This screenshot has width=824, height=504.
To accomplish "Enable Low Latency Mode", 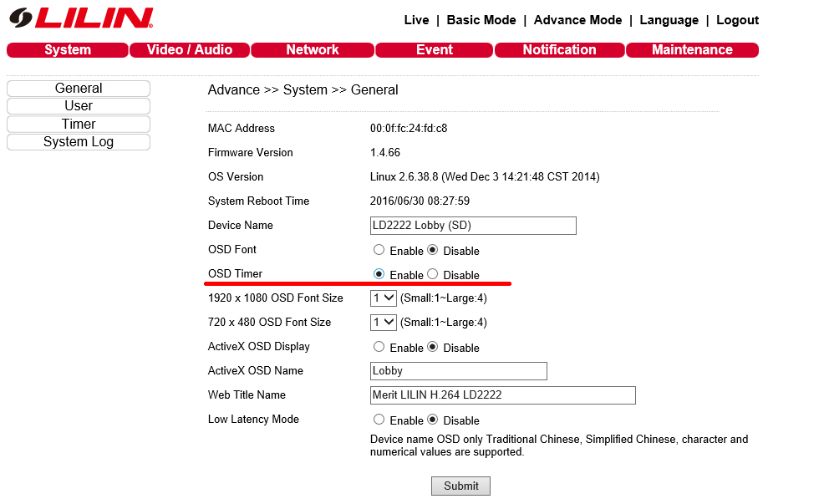I will (x=379, y=420).
